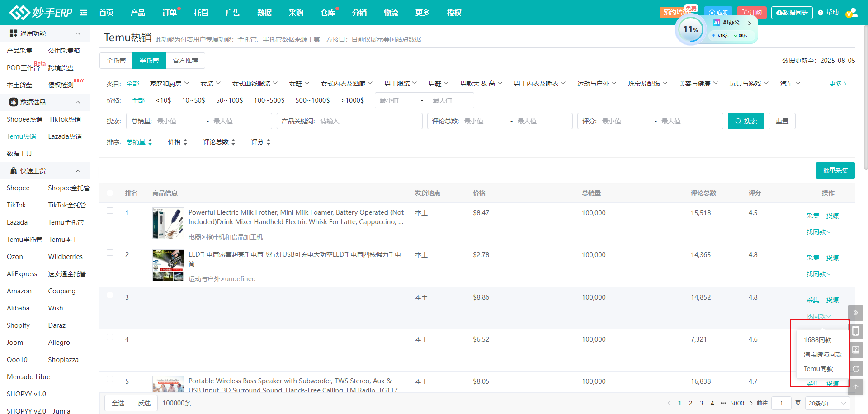Collapse the 快速上货 sidebar section
This screenshot has width=868, height=414.
[78, 171]
